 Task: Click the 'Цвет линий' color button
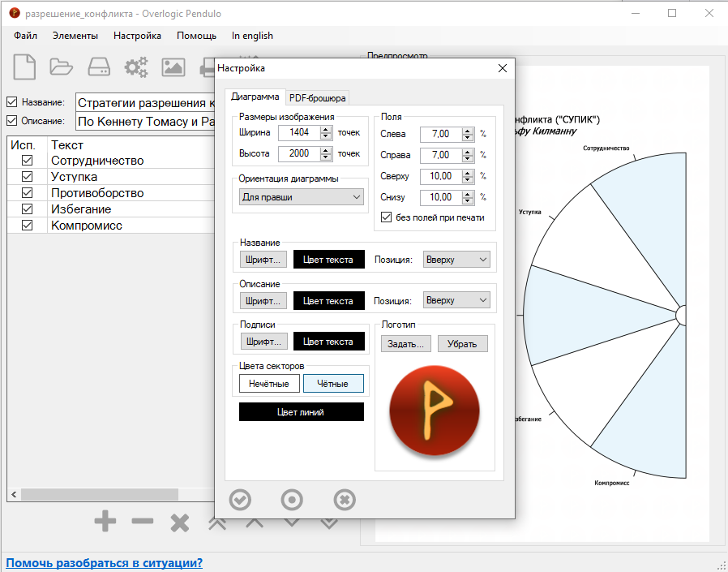tap(301, 412)
